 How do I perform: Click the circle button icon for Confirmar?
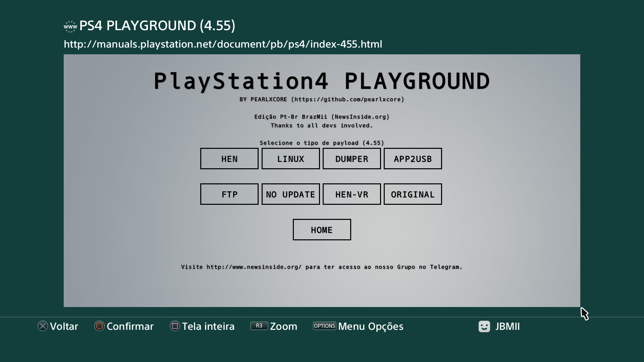(x=99, y=326)
